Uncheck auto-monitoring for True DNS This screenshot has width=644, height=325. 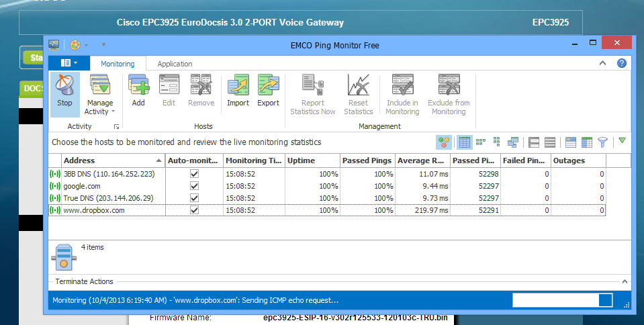194,198
